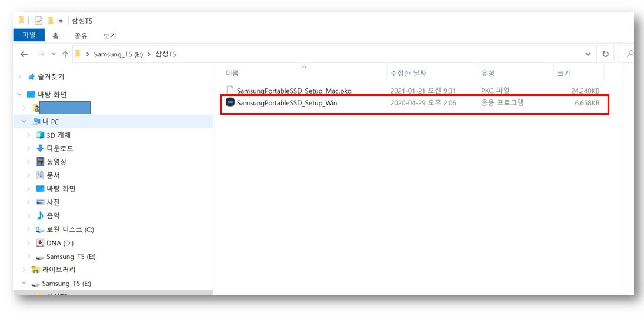Click the Back navigation arrow

[x=24, y=54]
